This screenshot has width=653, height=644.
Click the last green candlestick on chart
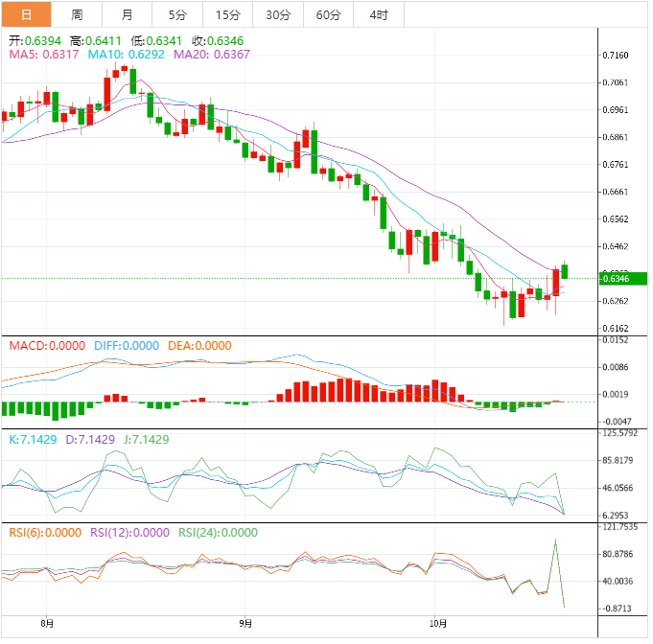(x=565, y=271)
